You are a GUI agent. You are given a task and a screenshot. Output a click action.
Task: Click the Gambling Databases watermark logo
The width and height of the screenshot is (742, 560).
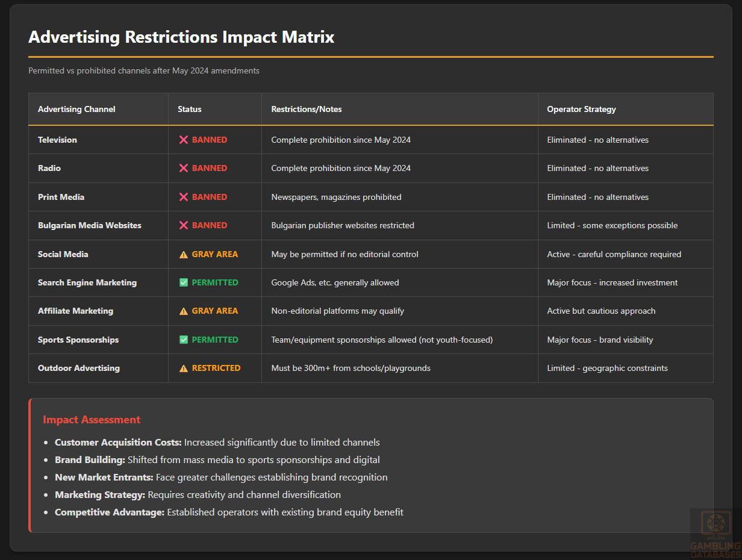click(x=715, y=533)
